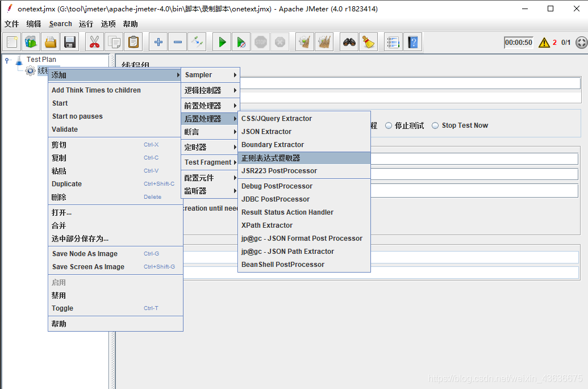This screenshot has height=389, width=588.
Task: Click Start no pauses toolbar icon
Action: click(x=241, y=42)
